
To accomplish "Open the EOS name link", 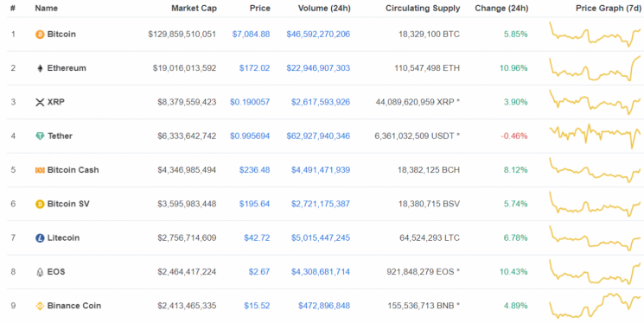I will [56, 272].
